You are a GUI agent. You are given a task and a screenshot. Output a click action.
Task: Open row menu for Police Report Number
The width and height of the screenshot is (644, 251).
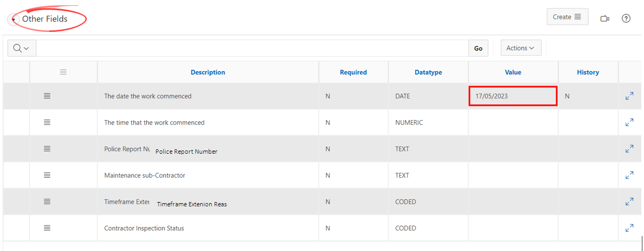[47, 149]
